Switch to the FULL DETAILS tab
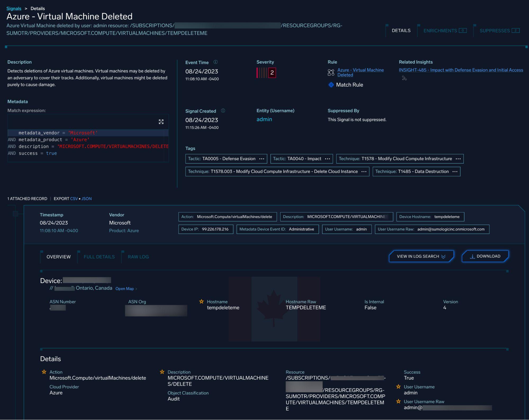529x420 pixels. point(99,256)
